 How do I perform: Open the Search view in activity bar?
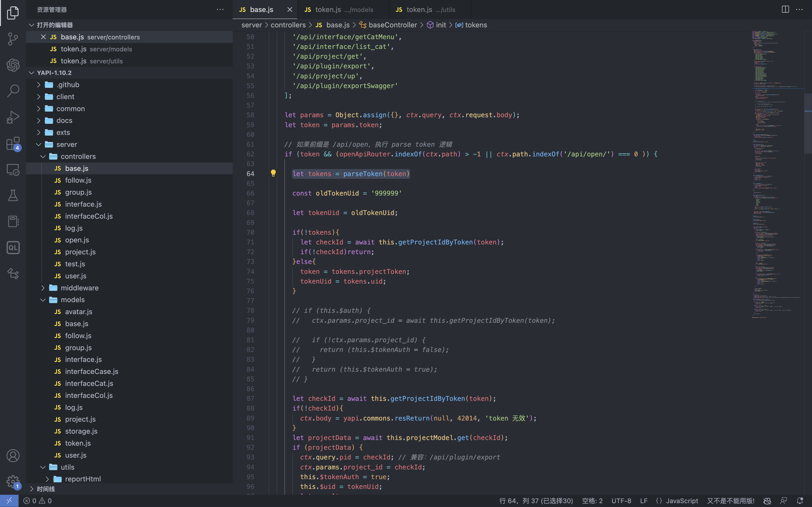(x=13, y=91)
